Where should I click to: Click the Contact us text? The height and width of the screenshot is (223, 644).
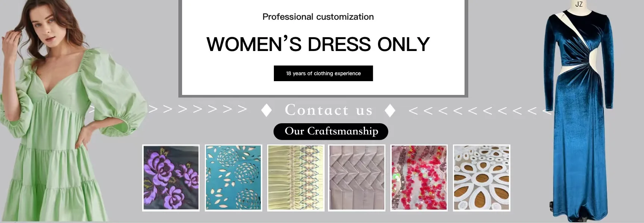click(329, 110)
